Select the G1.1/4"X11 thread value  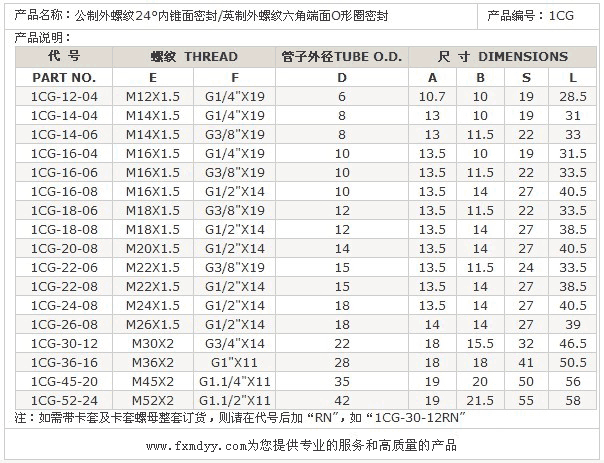point(235,381)
